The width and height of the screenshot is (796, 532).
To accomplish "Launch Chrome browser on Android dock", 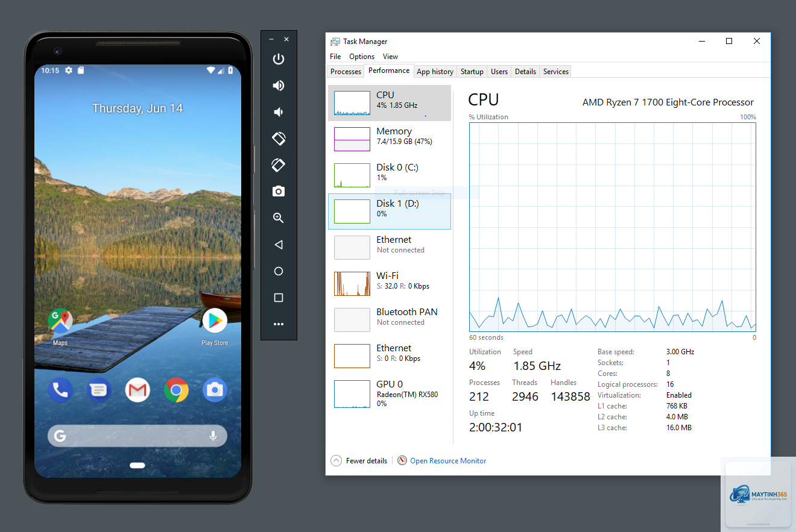I will click(176, 391).
